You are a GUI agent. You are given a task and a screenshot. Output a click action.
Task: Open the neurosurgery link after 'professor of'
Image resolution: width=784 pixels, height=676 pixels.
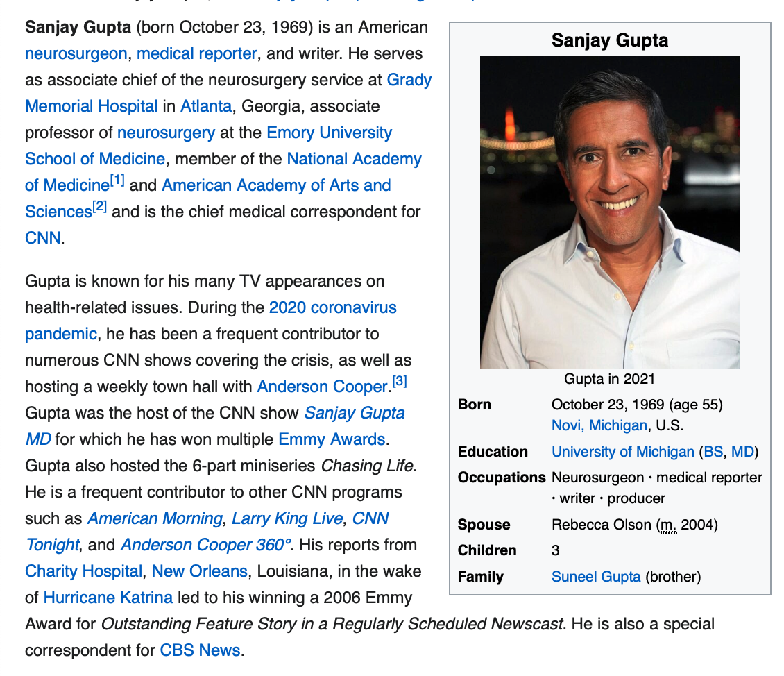tap(166, 133)
